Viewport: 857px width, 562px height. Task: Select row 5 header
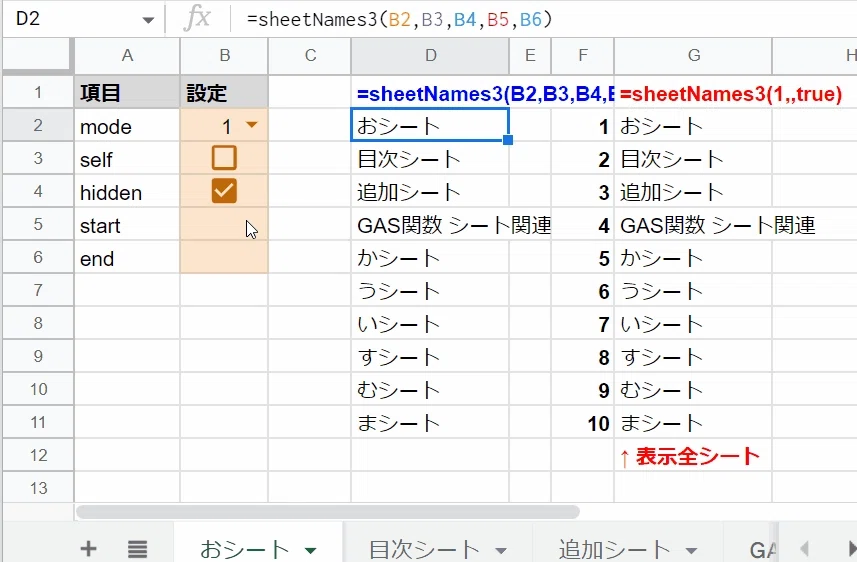(38, 224)
